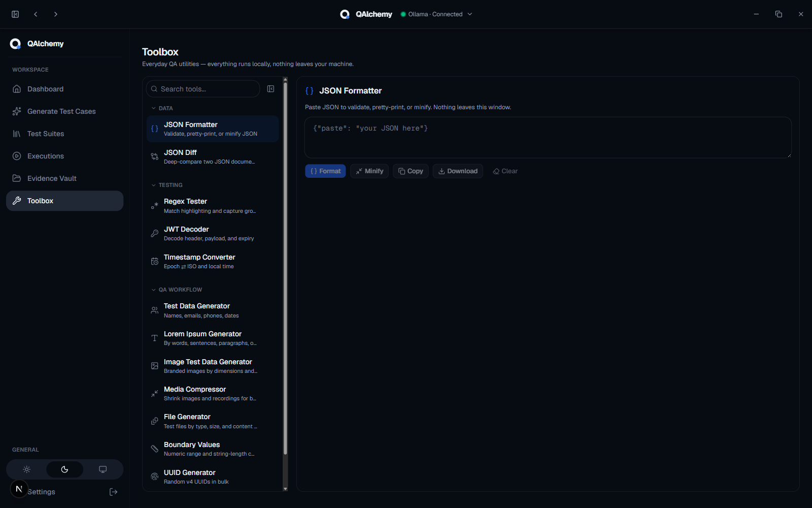Click the tool list scrollbar thumb
The image size is (812, 508).
point(285,268)
